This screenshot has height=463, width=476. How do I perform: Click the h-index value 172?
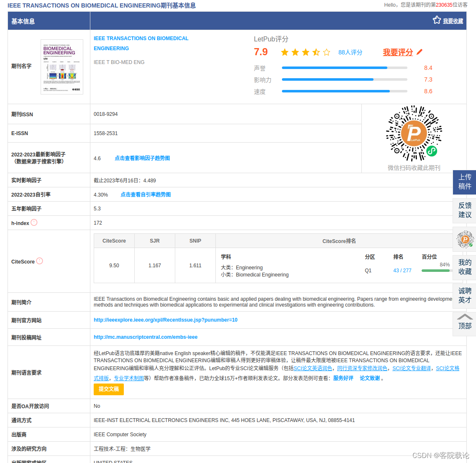click(x=98, y=223)
